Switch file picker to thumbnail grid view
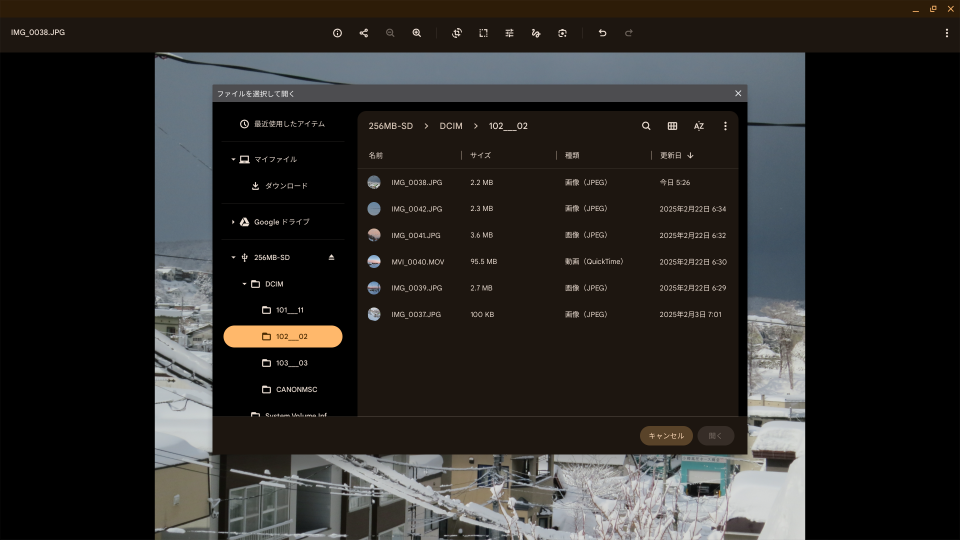Image resolution: width=960 pixels, height=540 pixels. 672,126
